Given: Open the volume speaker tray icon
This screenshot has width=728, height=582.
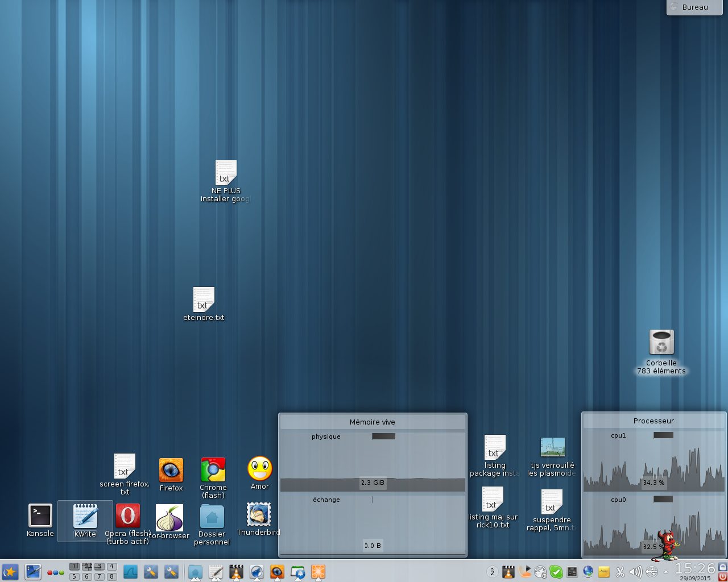Looking at the screenshot, I should 636,572.
